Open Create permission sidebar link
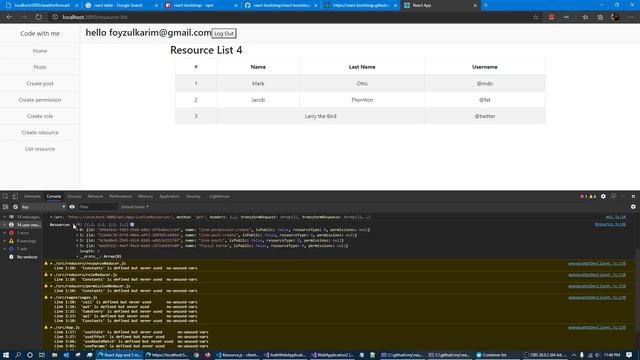 tap(40, 100)
